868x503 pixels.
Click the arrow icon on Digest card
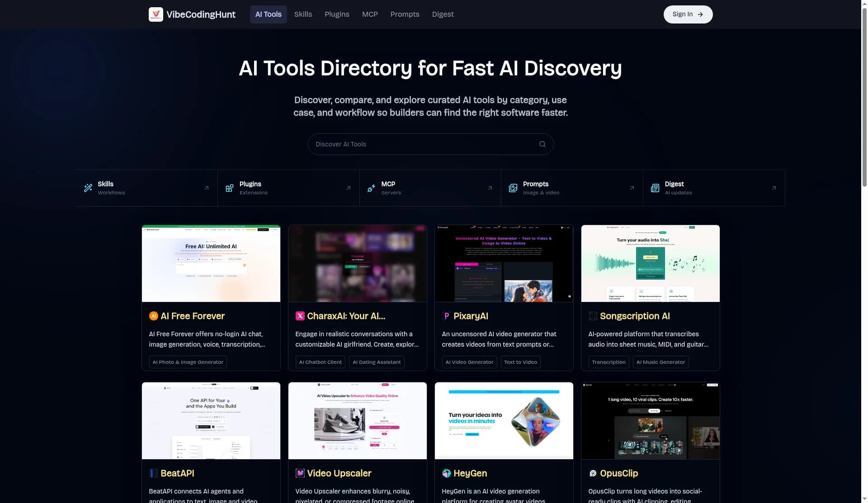(774, 188)
